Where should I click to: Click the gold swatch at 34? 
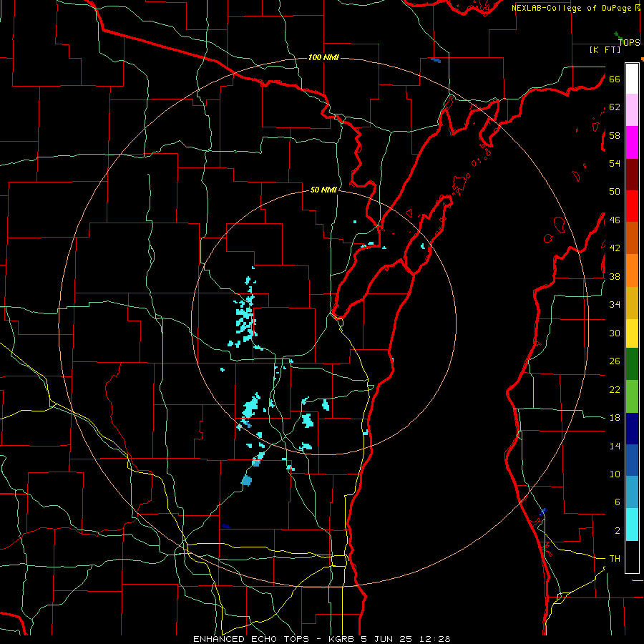[632, 303]
